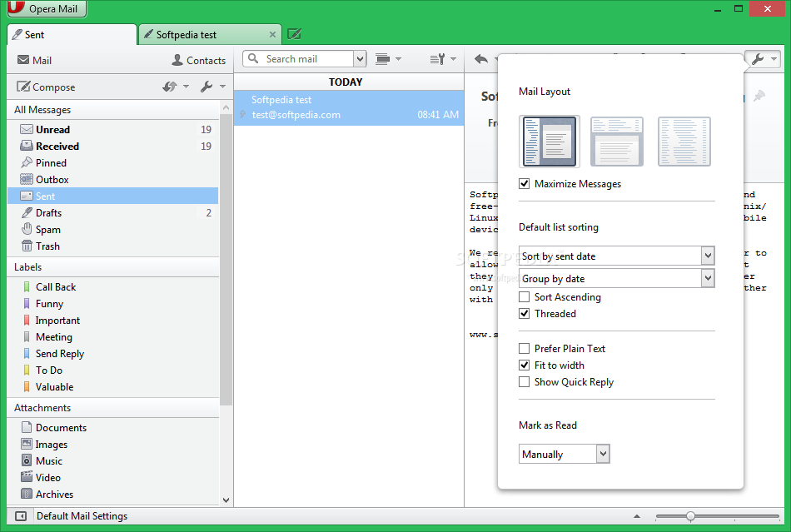Click the message view wrench settings button
791x532 pixels.
763,59
